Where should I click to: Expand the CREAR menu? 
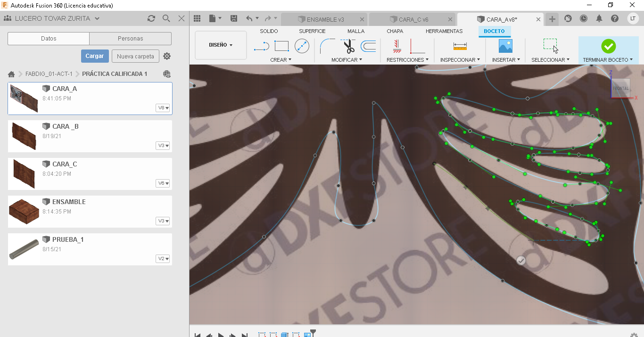click(x=281, y=60)
